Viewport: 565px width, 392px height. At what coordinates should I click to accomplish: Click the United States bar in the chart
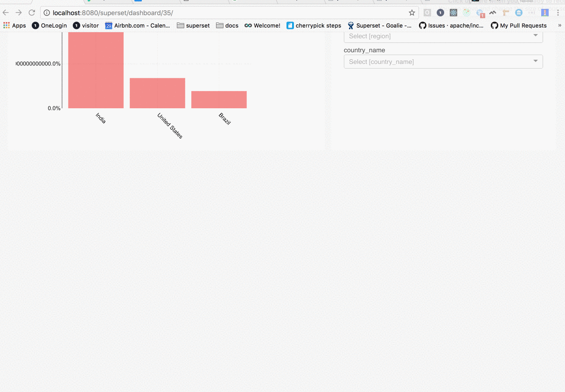[157, 93]
